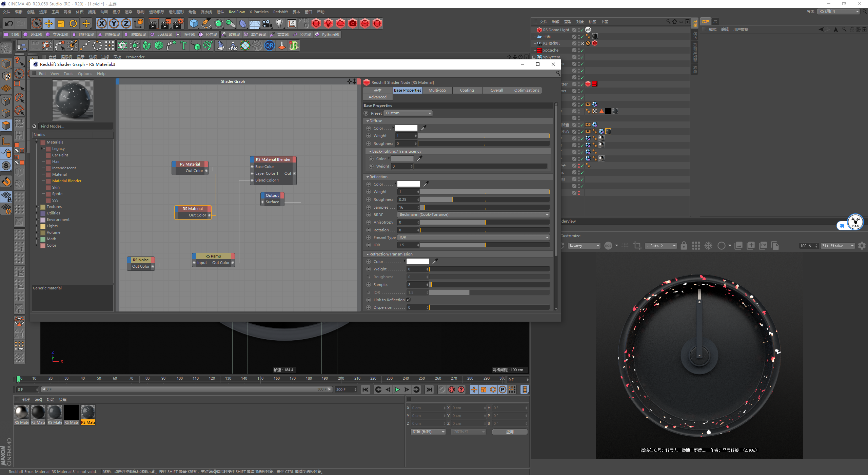Add a Cube primitive object
The height and width of the screenshot is (475, 868).
pos(194,23)
